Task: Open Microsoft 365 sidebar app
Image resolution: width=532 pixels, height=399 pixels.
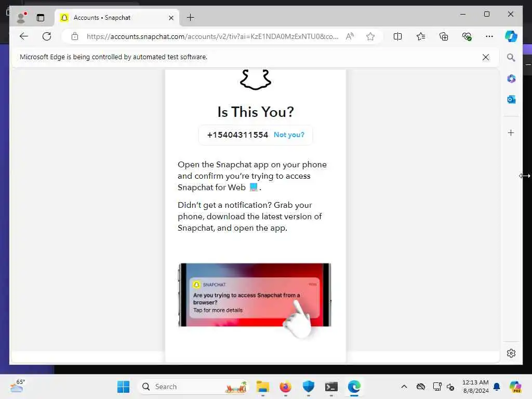Action: tap(511, 79)
